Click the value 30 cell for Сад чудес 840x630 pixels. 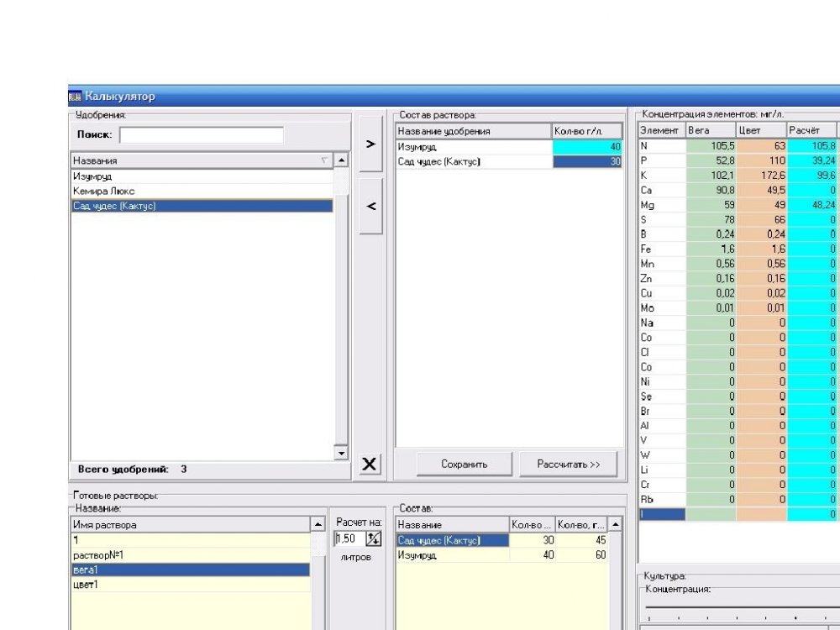click(587, 162)
